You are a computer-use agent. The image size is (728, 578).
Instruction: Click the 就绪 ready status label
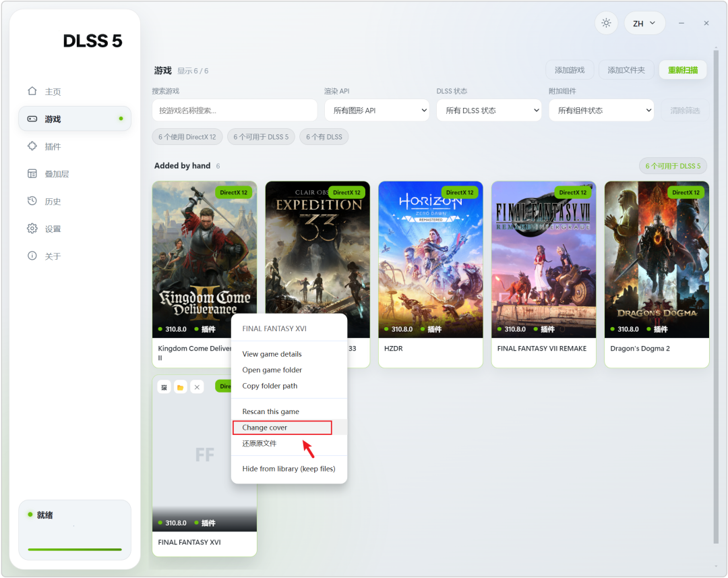point(44,515)
